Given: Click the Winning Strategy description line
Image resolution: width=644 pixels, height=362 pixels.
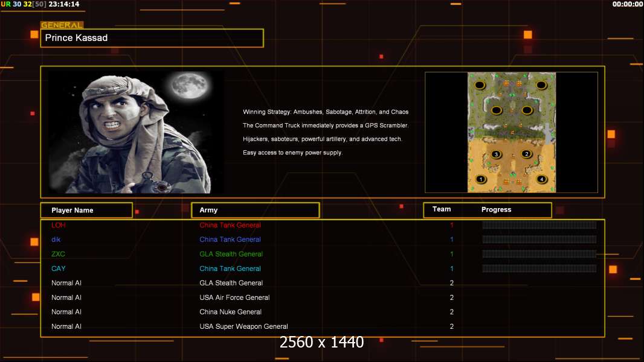Looking at the screenshot, I should click(x=326, y=112).
